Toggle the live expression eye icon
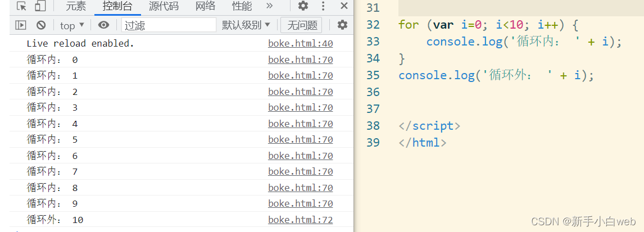The width and height of the screenshot is (644, 232). (103, 25)
